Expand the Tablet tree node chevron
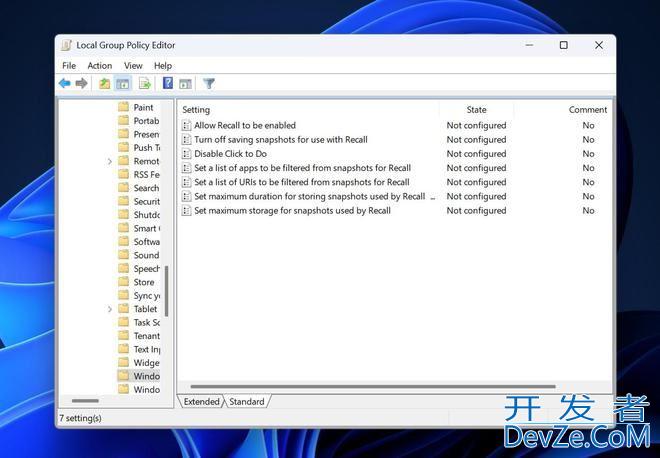This screenshot has width=660, height=458. [109, 309]
